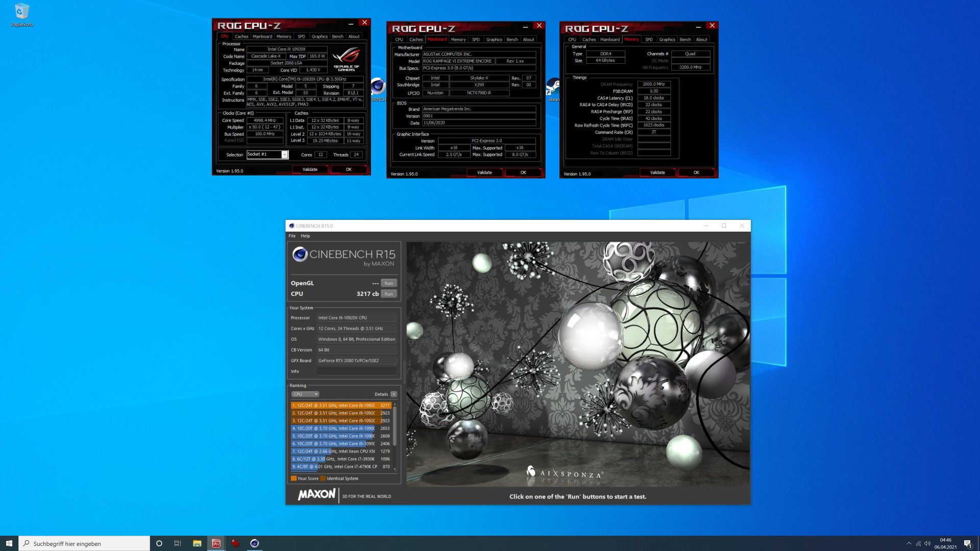Image resolution: width=980 pixels, height=551 pixels.
Task: Select the ROG CPU-Z taskbar icon
Action: (216, 543)
